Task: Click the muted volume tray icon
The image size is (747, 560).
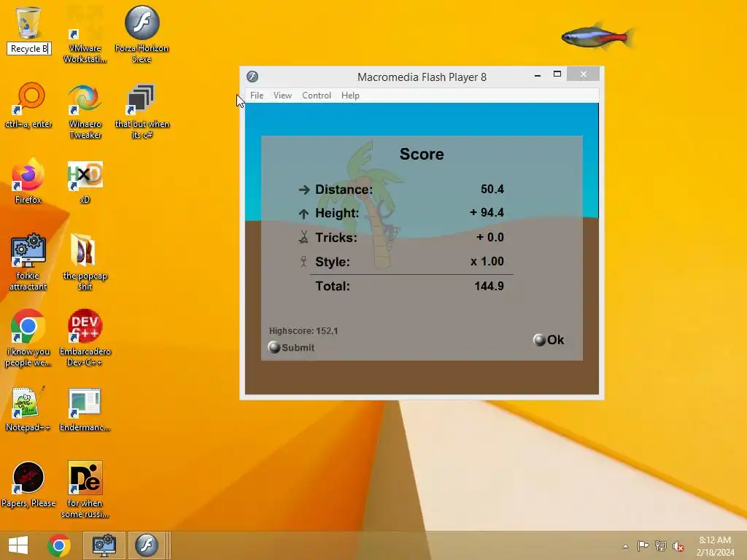Action: (678, 545)
